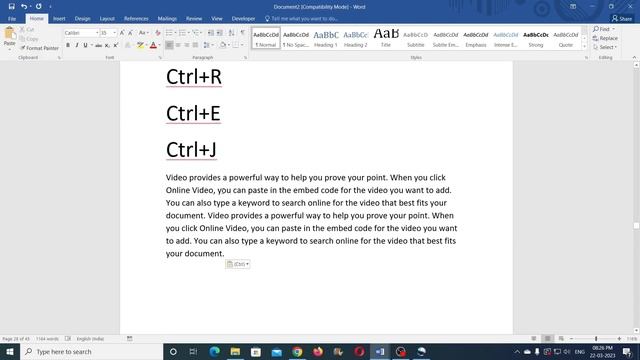
Task: Switch to the Mailings tab
Action: pyautogui.click(x=167, y=19)
